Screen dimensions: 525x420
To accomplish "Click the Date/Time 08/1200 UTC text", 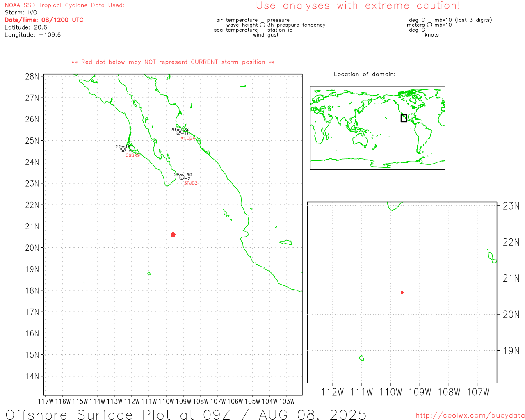I will [x=44, y=20].
